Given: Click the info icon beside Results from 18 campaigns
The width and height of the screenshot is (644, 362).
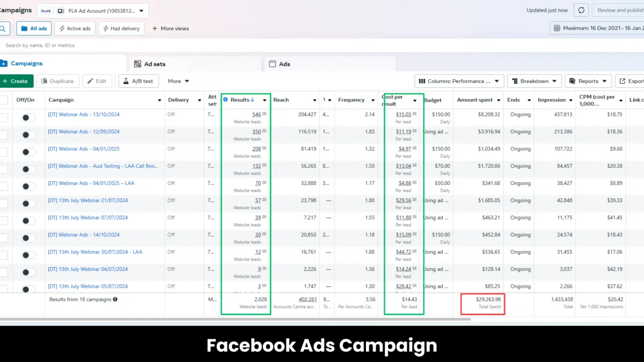Looking at the screenshot, I should click(115, 299).
